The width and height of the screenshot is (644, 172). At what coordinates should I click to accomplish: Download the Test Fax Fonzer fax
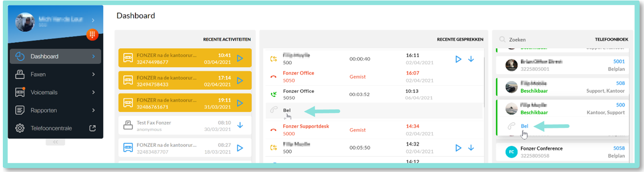coord(240,126)
